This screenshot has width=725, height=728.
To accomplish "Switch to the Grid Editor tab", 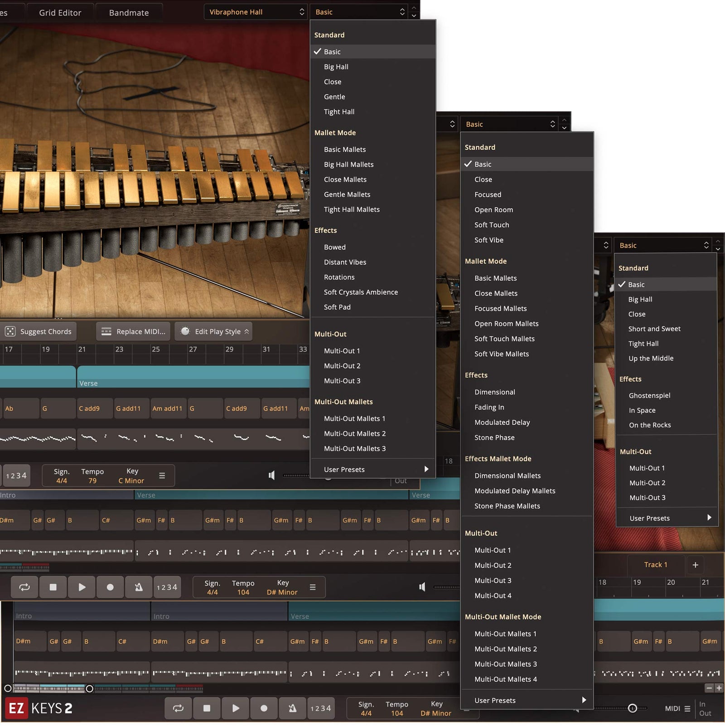I will pyautogui.click(x=60, y=13).
